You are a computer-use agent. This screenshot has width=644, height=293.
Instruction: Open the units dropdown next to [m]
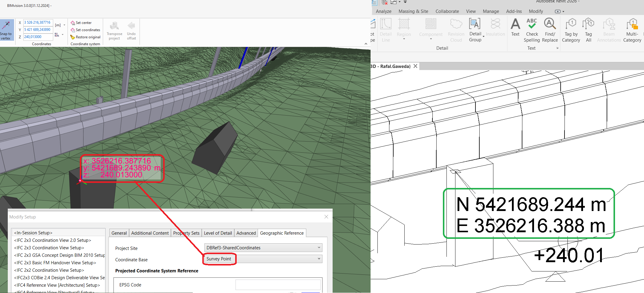click(x=64, y=25)
